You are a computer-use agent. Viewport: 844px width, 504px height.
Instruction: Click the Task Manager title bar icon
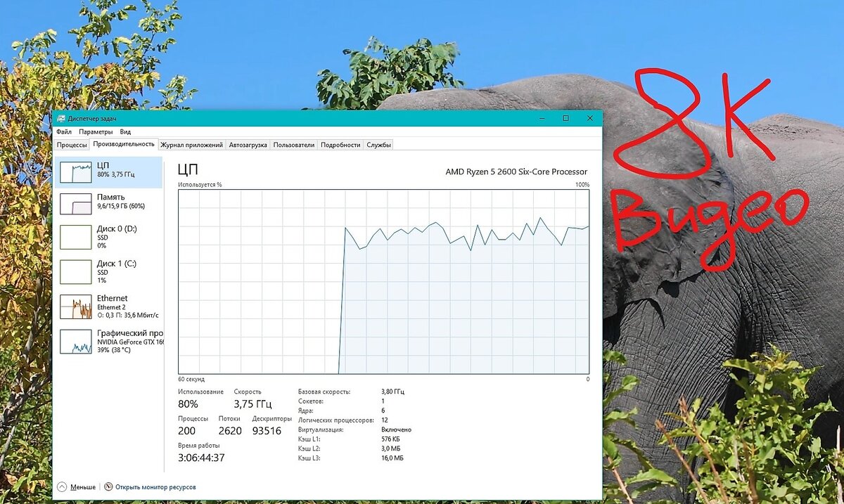click(x=61, y=119)
